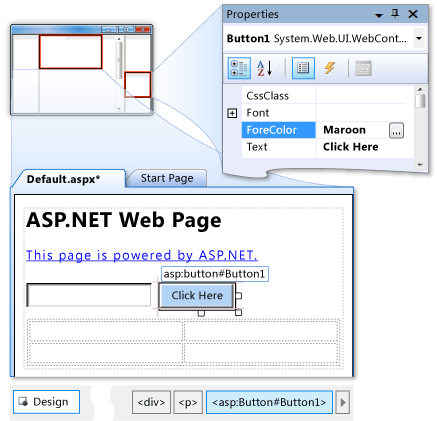Select the <asp:Button#Button1> tag

(269, 402)
